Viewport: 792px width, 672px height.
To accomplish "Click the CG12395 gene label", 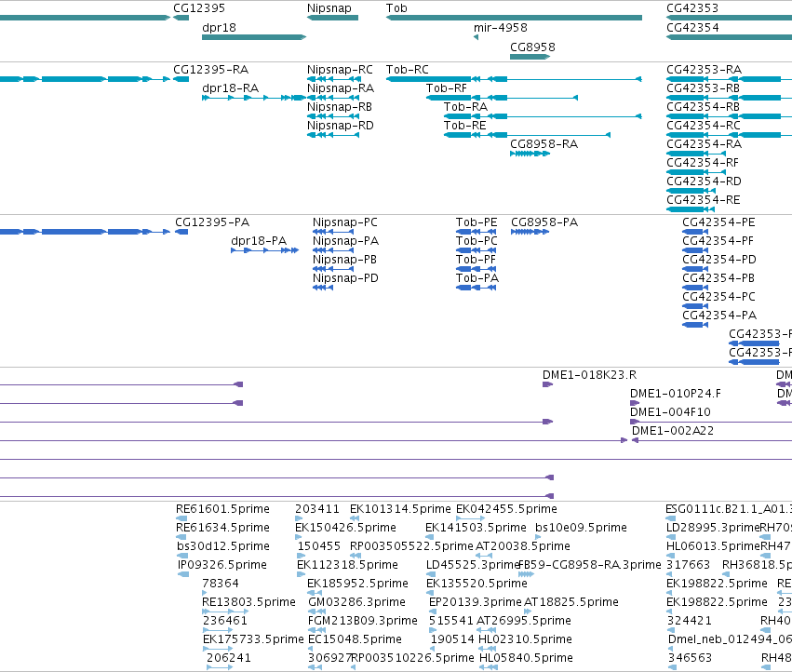I will (199, 8).
